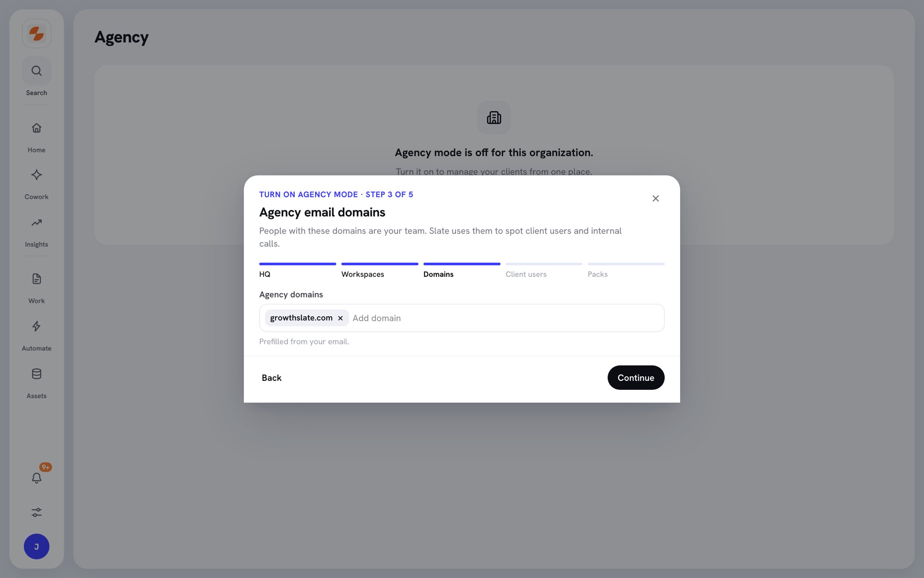Click the 'Prefilled from your email.' hint
924x578 pixels.
tap(304, 342)
